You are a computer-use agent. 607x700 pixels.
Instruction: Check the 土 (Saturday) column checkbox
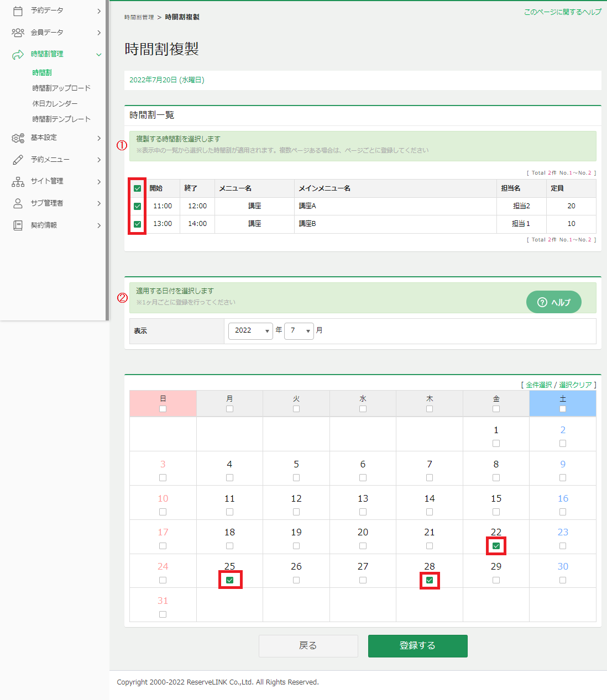click(x=563, y=409)
